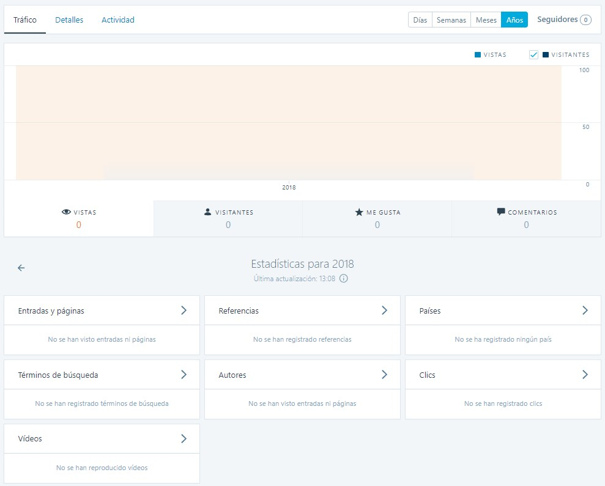Click the star icon on Me gusta

click(359, 212)
